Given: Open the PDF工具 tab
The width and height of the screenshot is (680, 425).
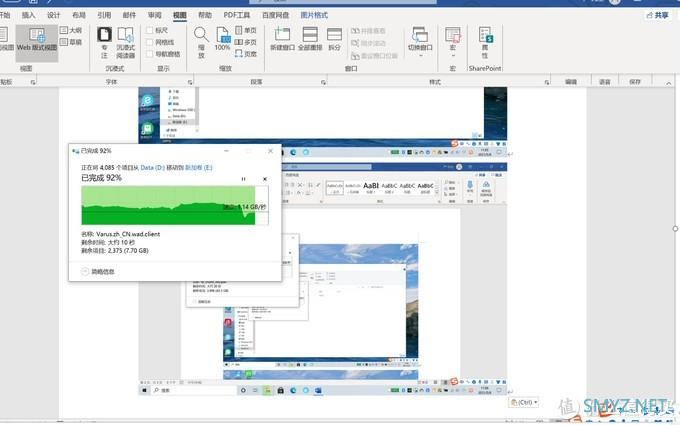Looking at the screenshot, I should pyautogui.click(x=237, y=15).
